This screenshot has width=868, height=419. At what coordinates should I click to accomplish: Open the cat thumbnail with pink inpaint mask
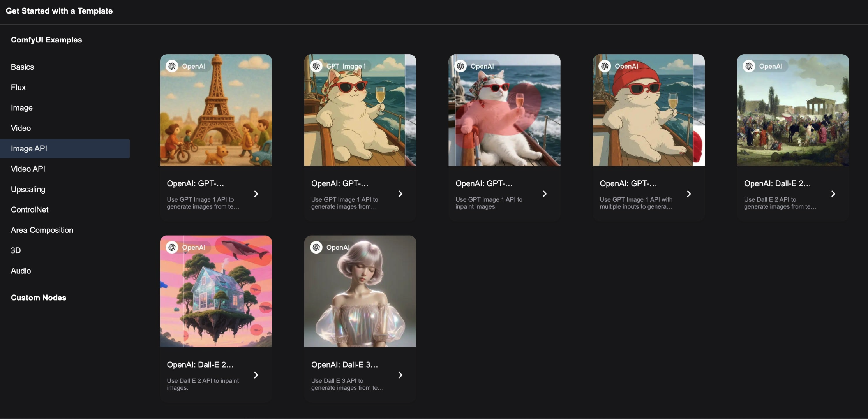[505, 110]
